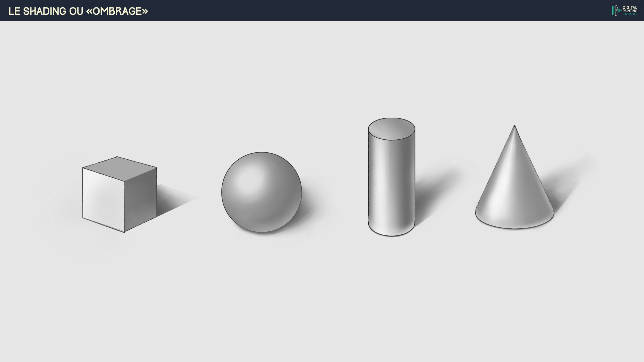Click the green triangle in the logo
The width and height of the screenshot is (644, 362).
coord(620,11)
